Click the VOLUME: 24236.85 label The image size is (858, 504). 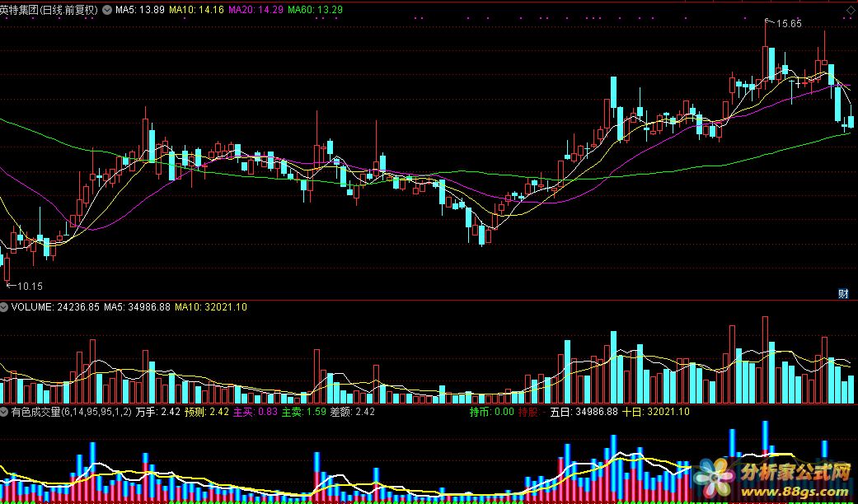(x=55, y=307)
